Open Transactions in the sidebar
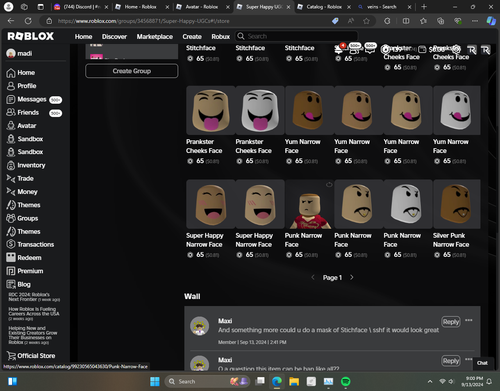Image resolution: width=500 pixels, height=391 pixels. pos(30,244)
